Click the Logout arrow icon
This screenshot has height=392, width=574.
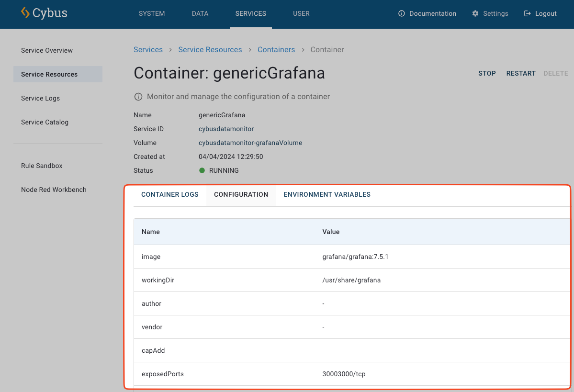(528, 13)
